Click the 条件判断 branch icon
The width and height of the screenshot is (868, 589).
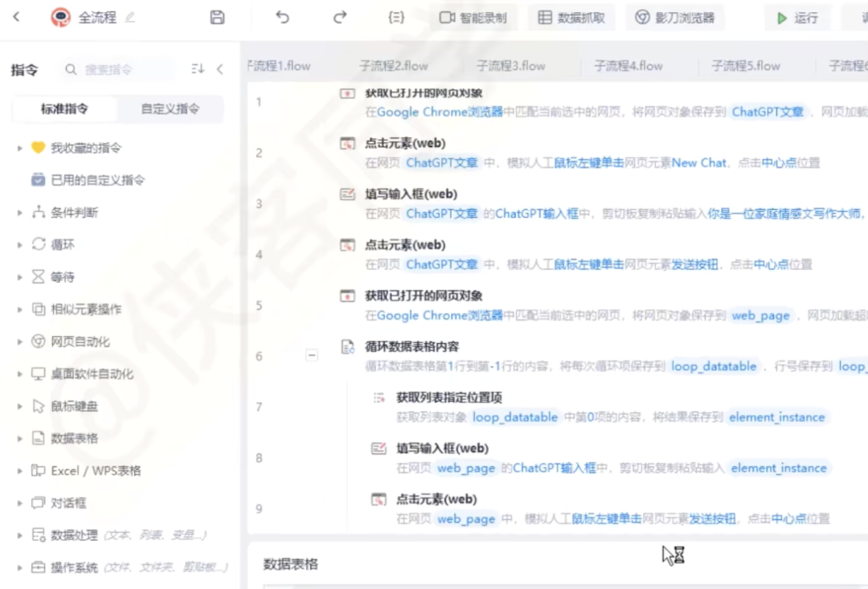(x=39, y=212)
